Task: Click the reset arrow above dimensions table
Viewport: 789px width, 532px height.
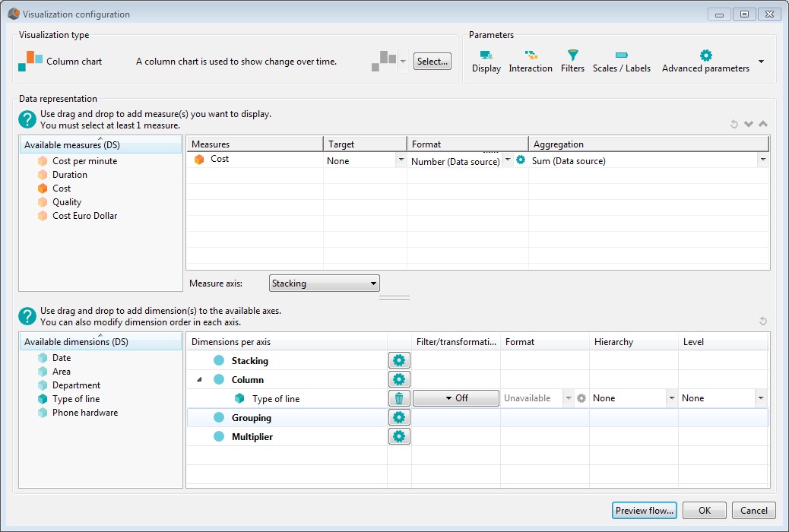Action: pyautogui.click(x=763, y=321)
